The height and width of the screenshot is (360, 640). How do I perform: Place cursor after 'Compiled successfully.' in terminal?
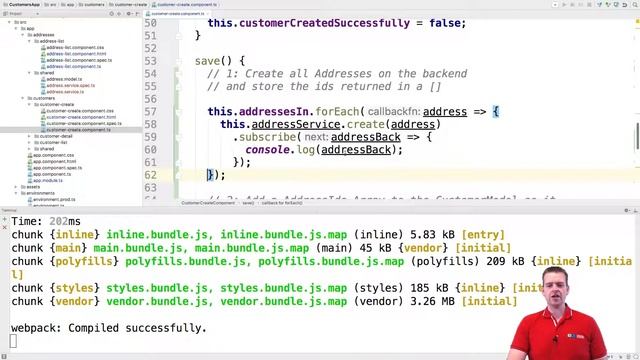(207, 328)
